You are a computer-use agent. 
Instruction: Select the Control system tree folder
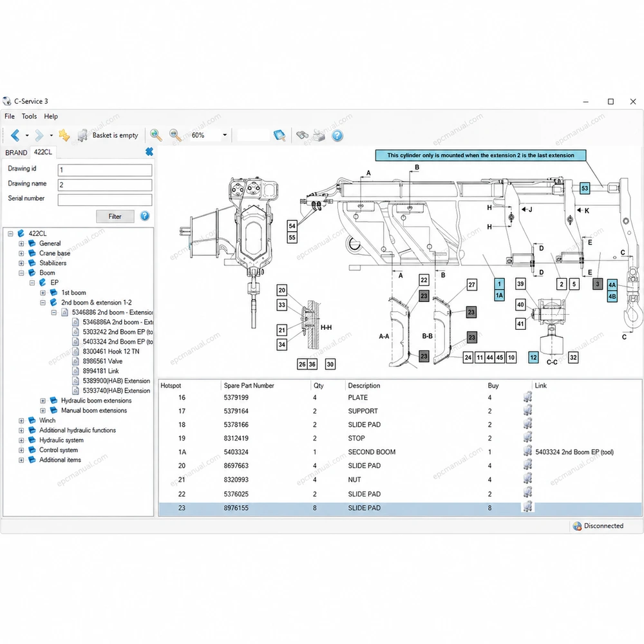[59, 450]
